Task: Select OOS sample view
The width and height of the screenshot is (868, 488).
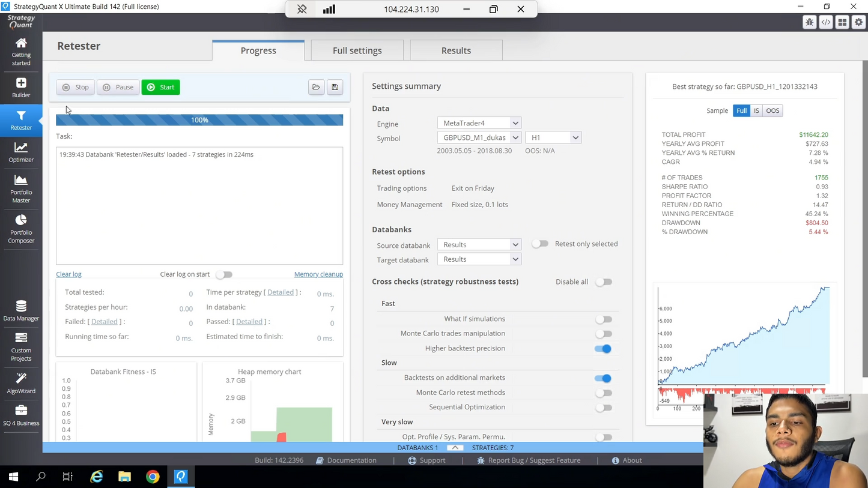Action: 772,110
